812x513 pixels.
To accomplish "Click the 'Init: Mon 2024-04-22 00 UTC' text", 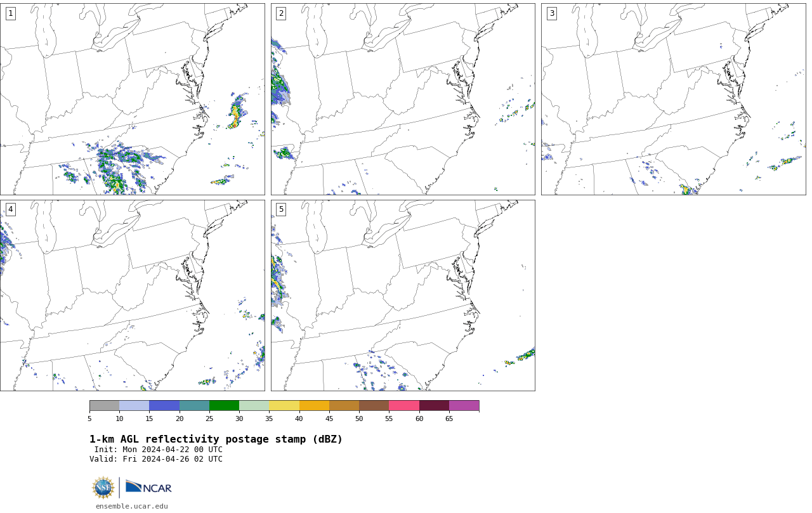I will click(x=159, y=450).
